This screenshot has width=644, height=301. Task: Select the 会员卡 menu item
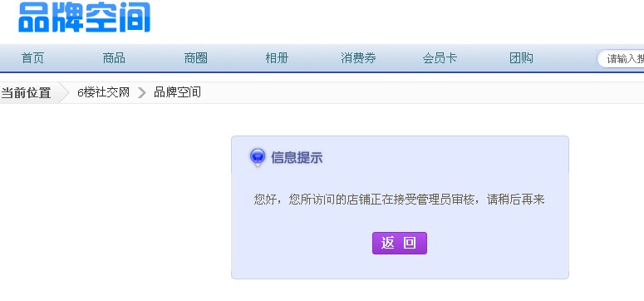tap(440, 58)
